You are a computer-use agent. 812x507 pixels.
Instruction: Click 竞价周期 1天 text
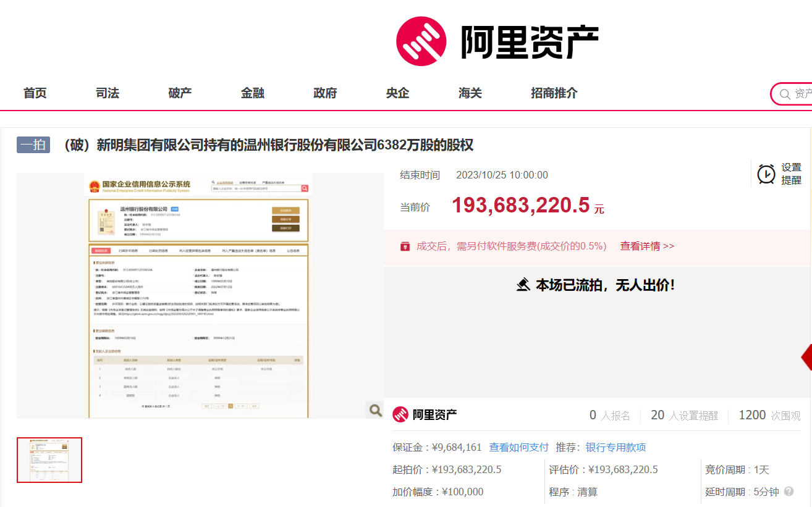pyautogui.click(x=737, y=470)
